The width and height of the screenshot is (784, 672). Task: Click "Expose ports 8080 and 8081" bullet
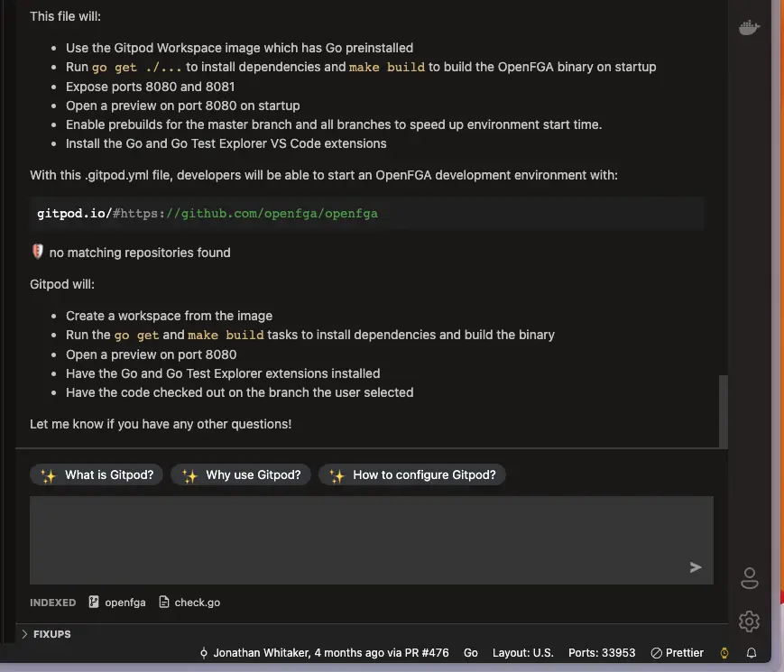click(151, 87)
